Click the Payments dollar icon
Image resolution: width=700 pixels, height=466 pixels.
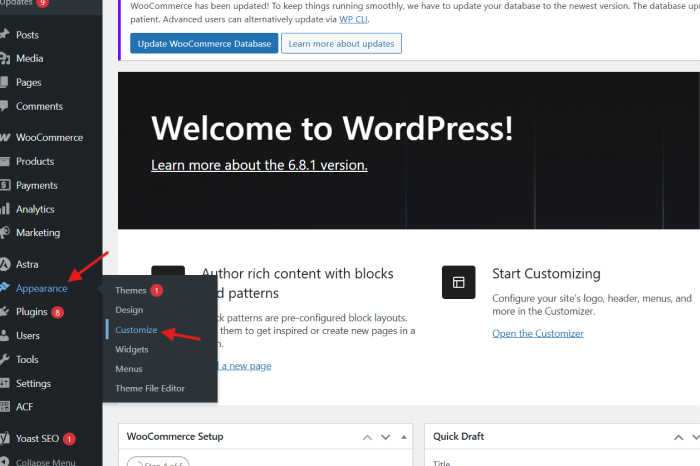[x=4, y=185]
